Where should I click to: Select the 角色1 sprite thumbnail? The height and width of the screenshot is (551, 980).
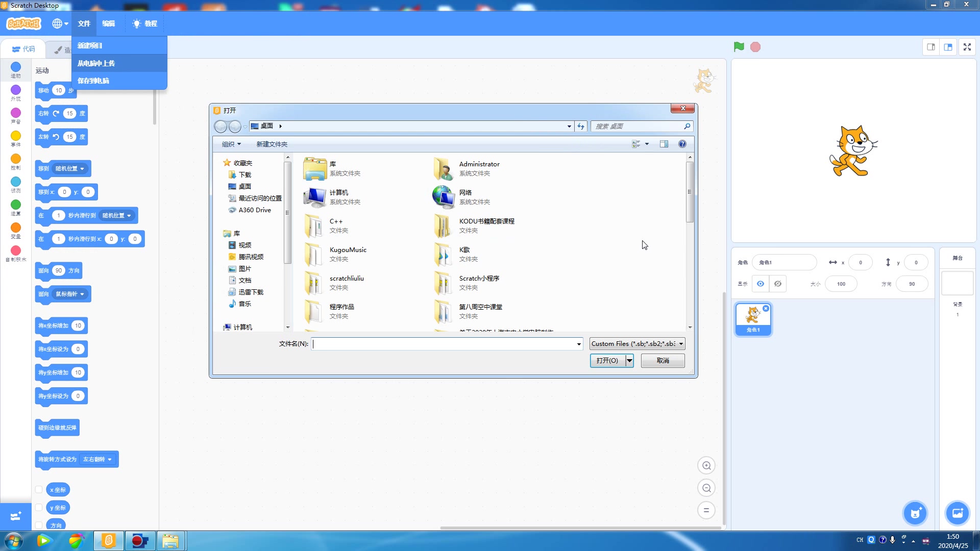coord(753,319)
